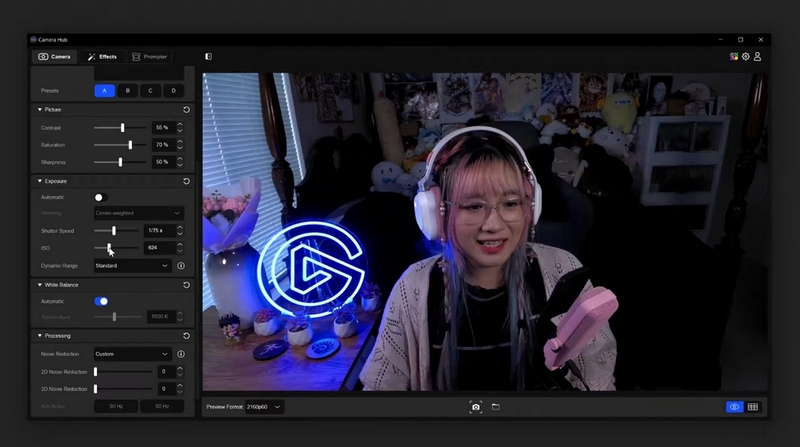Select preset B
Viewport: 800px width, 447px height.
pyautogui.click(x=128, y=90)
